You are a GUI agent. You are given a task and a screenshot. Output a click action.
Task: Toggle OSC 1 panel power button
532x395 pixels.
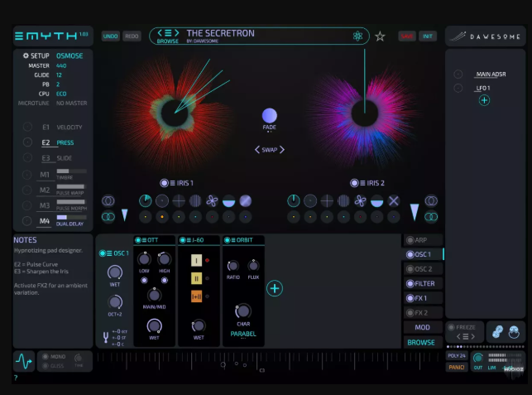(102, 253)
